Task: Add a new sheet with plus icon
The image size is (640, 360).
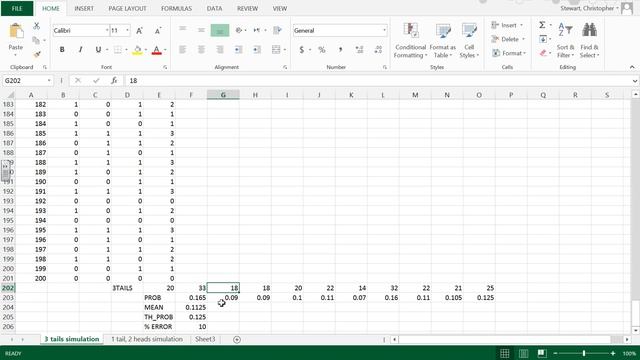Action: (237, 340)
